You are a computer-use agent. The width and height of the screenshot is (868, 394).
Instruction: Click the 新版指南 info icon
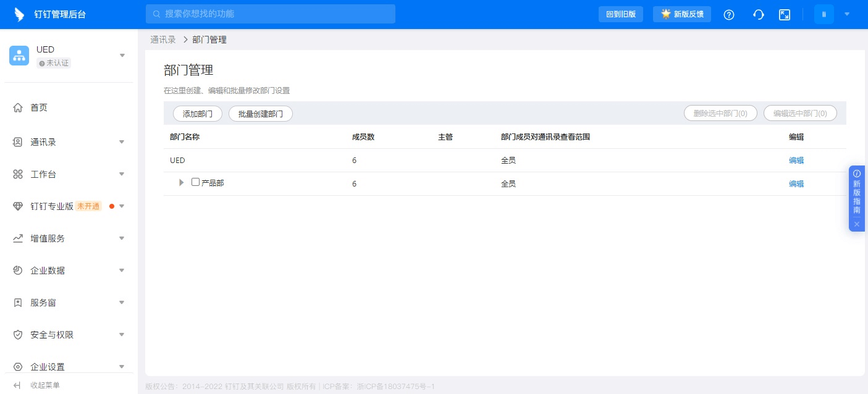coord(857,174)
